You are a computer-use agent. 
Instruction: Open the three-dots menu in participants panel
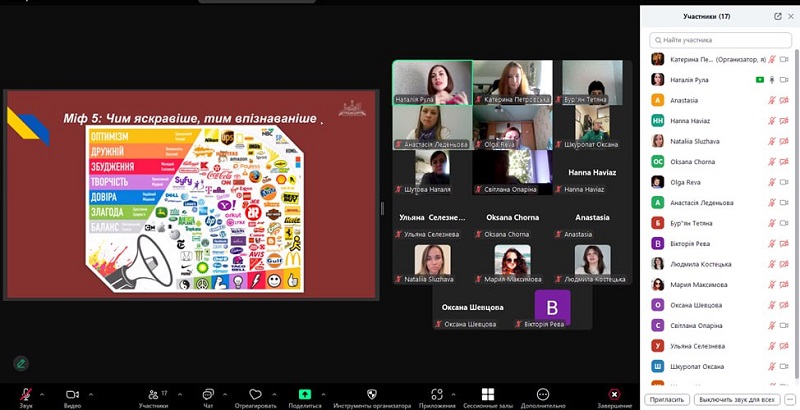point(790,399)
